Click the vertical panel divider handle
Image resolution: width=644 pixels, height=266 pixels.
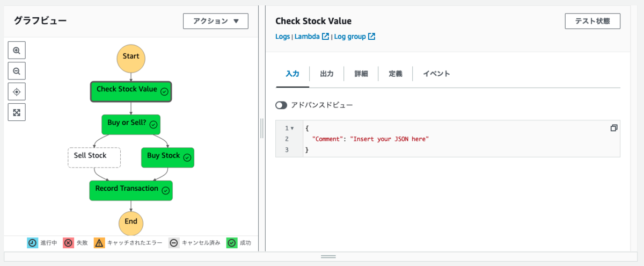pos(262,128)
